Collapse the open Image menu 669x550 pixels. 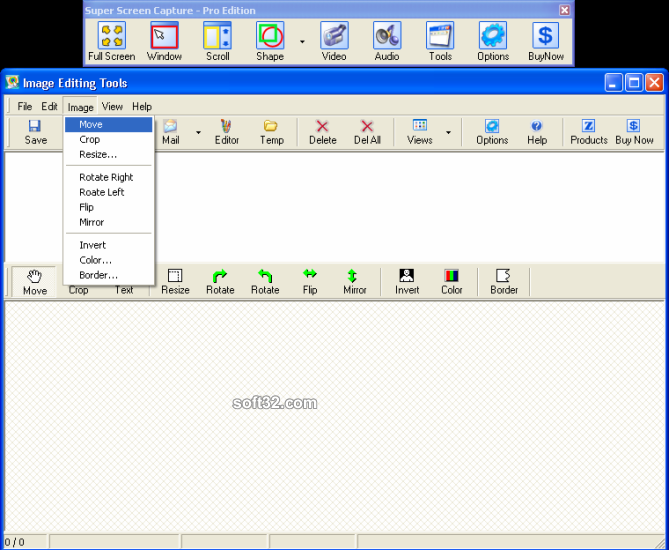80,107
